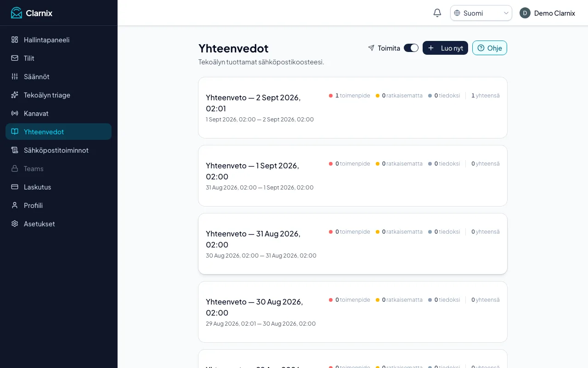Open Tekoälyn triage section
The width and height of the screenshot is (588, 368).
point(58,95)
